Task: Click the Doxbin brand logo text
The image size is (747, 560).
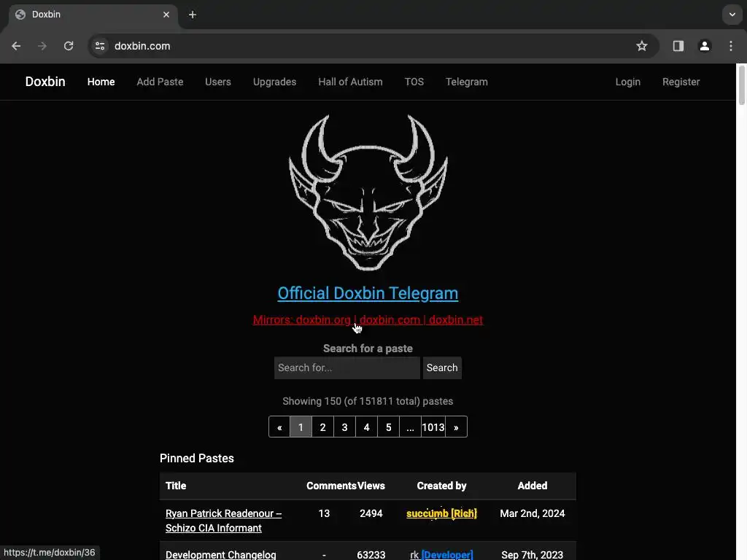Action: coord(45,82)
